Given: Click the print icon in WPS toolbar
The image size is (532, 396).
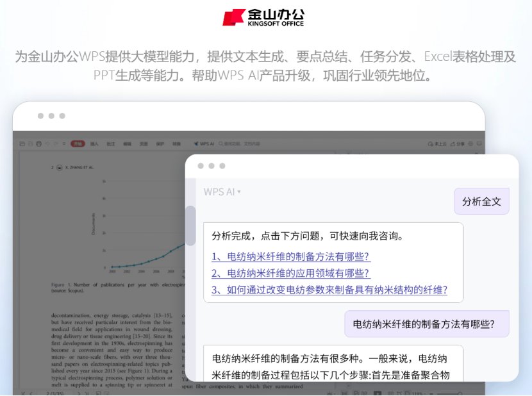Looking at the screenshot, I should coord(38,144).
